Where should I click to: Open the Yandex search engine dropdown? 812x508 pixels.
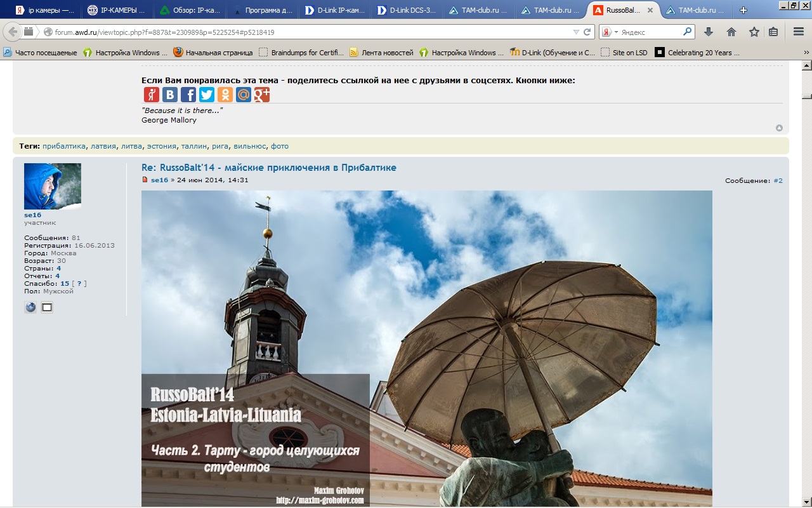click(x=610, y=32)
